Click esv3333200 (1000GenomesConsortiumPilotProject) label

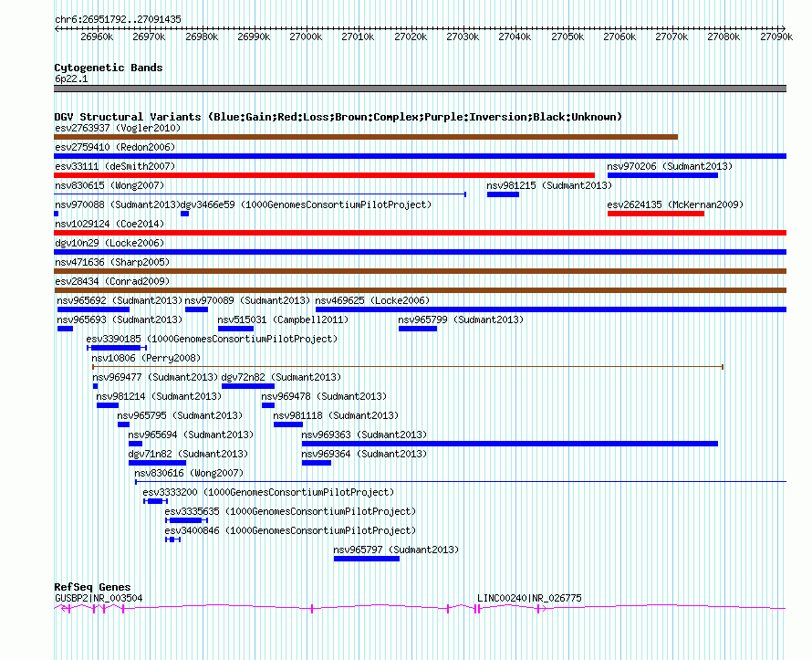(x=268, y=492)
